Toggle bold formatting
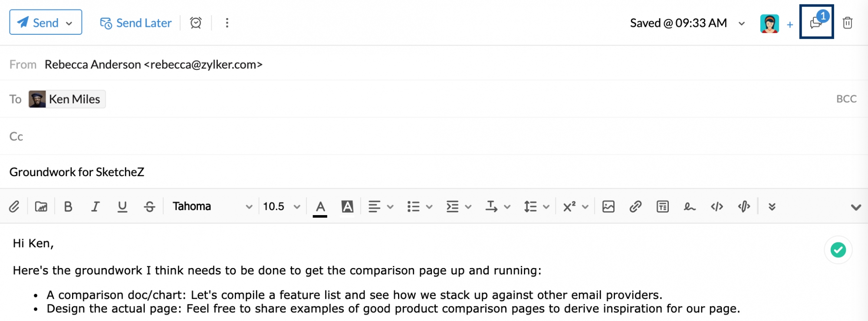868x321 pixels. [x=68, y=206]
